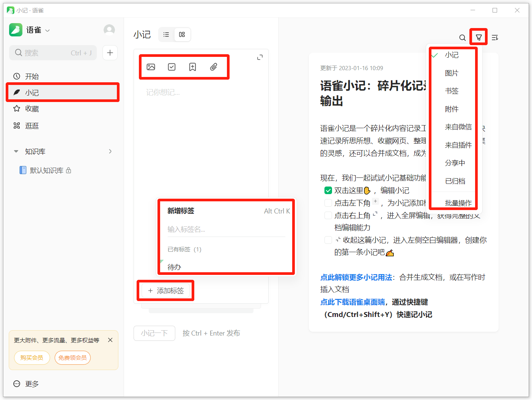Filter by 小记 in menu
Image resolution: width=532 pixels, height=400 pixels.
(452, 55)
